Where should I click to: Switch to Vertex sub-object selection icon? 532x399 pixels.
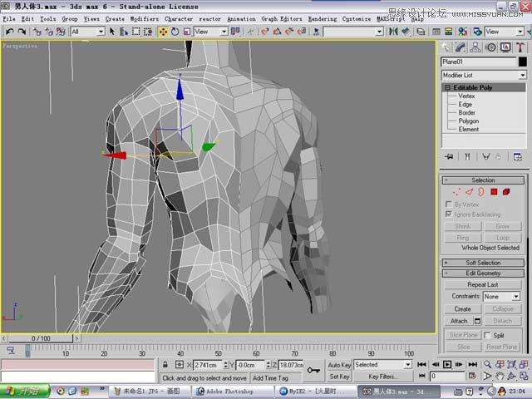click(x=456, y=192)
